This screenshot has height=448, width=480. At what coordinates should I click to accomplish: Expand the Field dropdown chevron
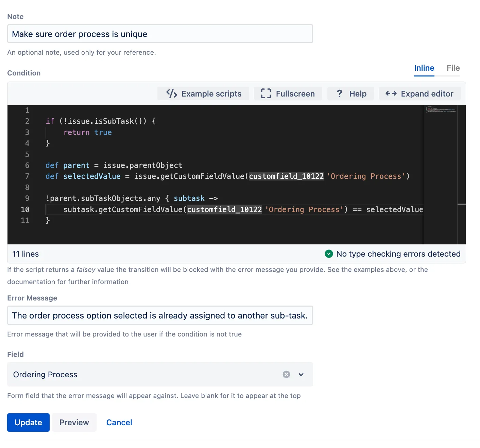pyautogui.click(x=301, y=375)
